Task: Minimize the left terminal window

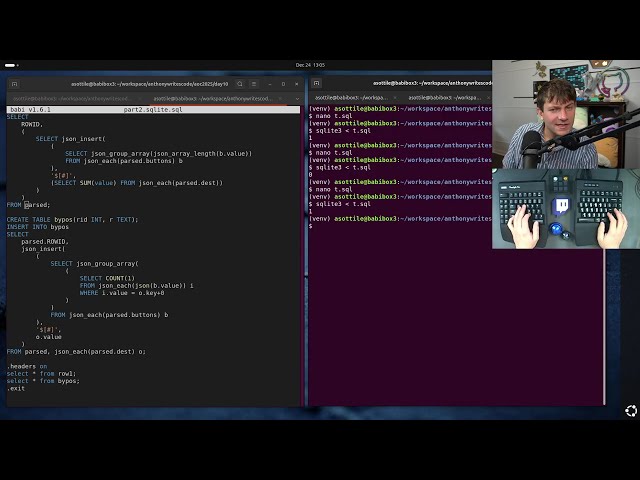Action: click(x=270, y=84)
